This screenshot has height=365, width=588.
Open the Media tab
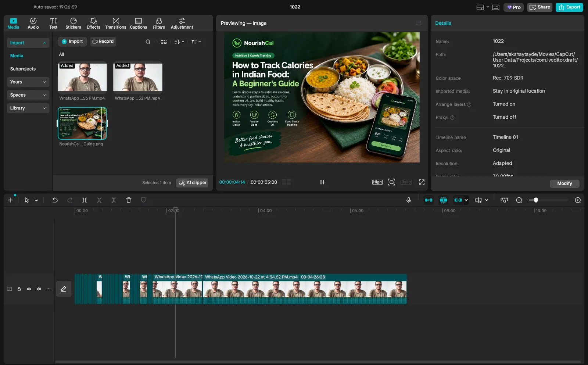coord(13,24)
